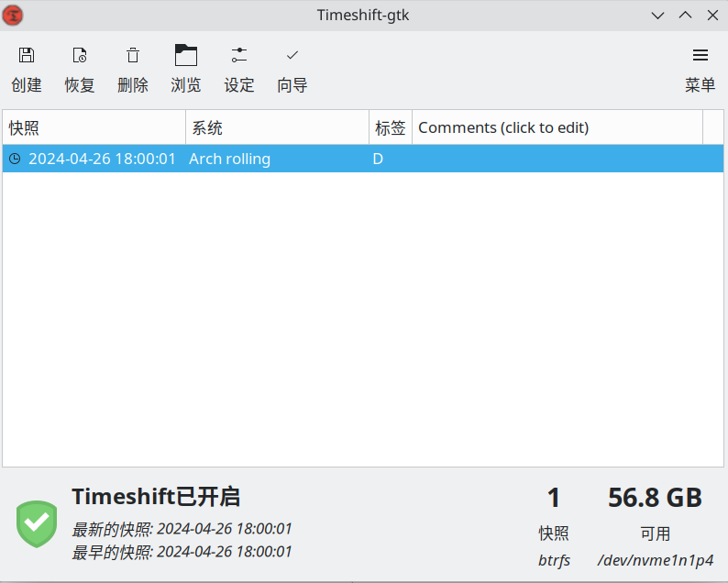Open the 浏览 (Browse) folder icon

(x=186, y=57)
